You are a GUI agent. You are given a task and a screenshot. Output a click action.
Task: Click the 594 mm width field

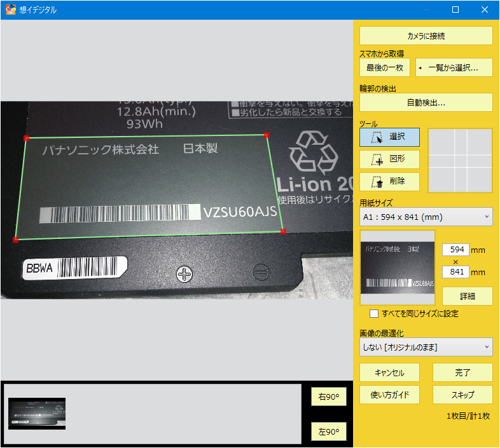pos(455,250)
